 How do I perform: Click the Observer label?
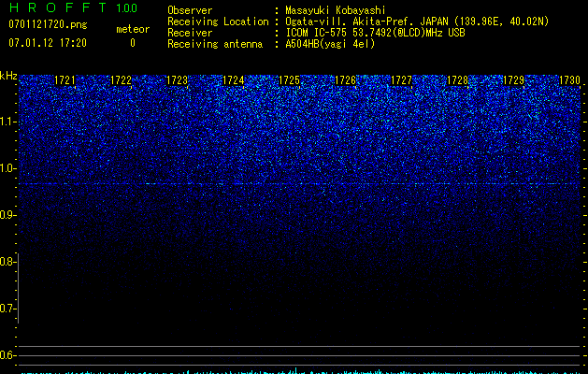(190, 10)
